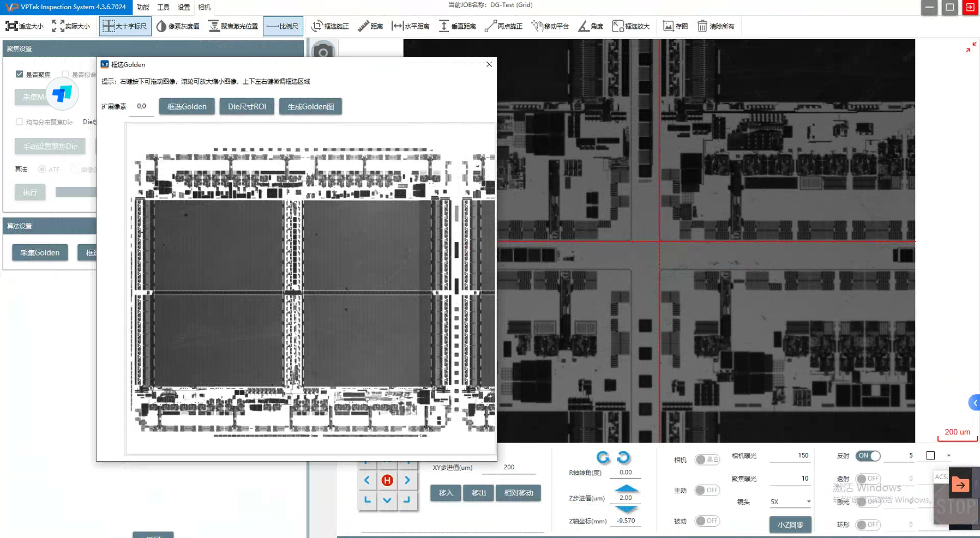Image resolution: width=980 pixels, height=538 pixels.
Task: Click the 小Z回零 button
Action: click(790, 524)
